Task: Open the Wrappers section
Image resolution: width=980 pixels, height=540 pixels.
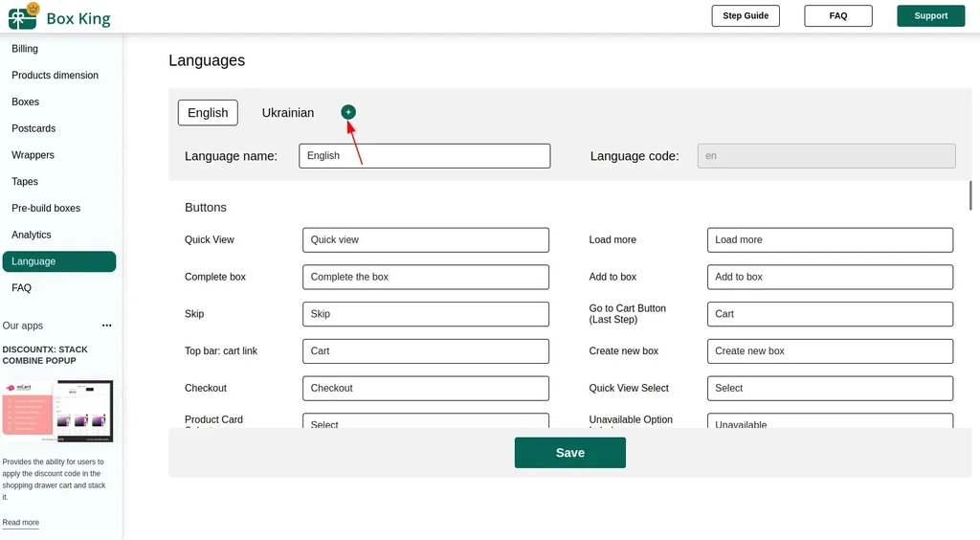Action: [33, 155]
